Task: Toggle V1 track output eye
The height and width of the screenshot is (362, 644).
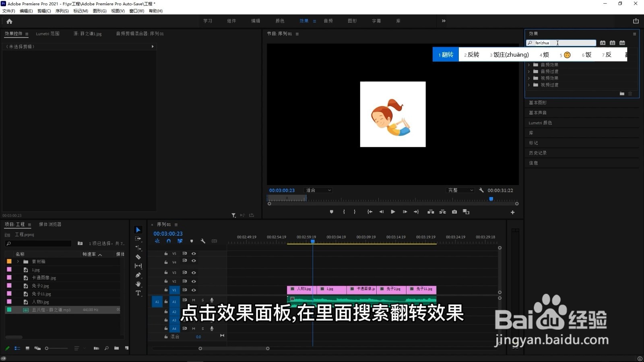Action: (x=194, y=290)
